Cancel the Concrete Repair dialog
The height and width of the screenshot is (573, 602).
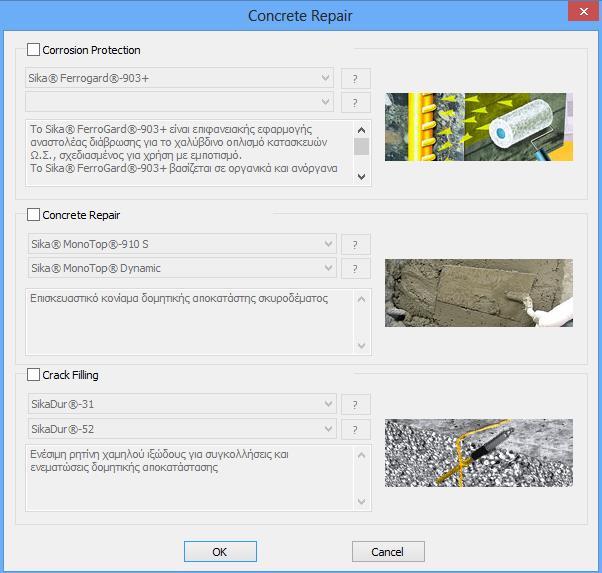pos(388,551)
